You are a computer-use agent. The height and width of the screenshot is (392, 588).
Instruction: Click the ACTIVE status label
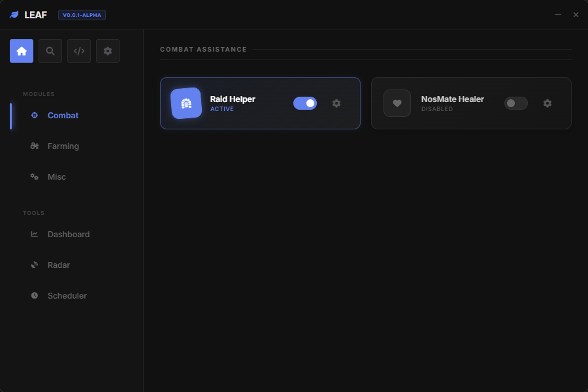tap(222, 109)
